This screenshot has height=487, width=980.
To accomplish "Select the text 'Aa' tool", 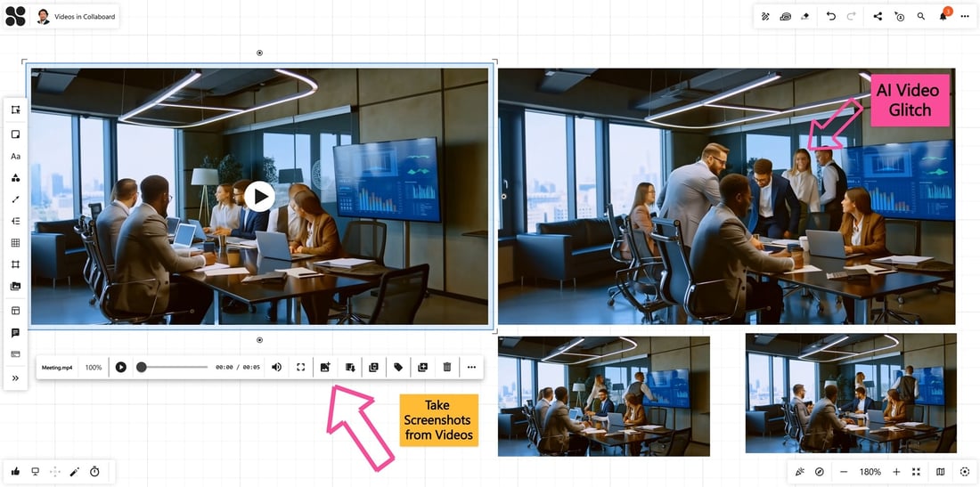I will 16,156.
